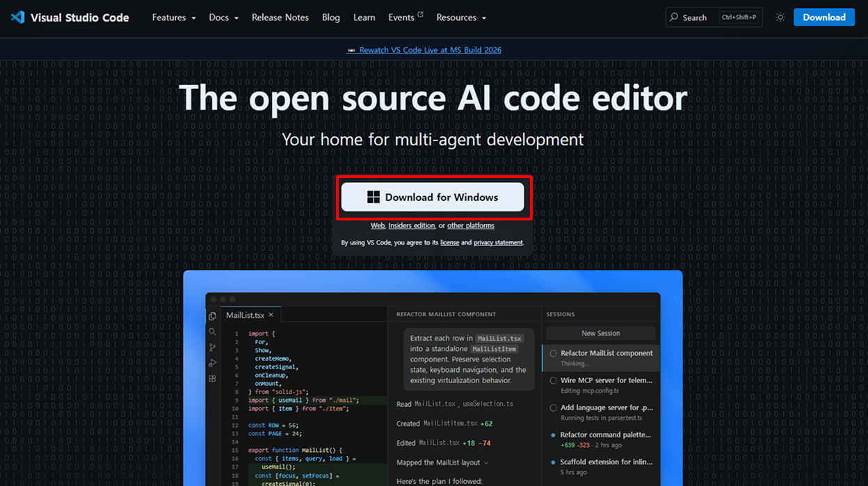This screenshot has width=868, height=486.
Task: Click the SESSIONS panel header
Action: pyautogui.click(x=561, y=314)
